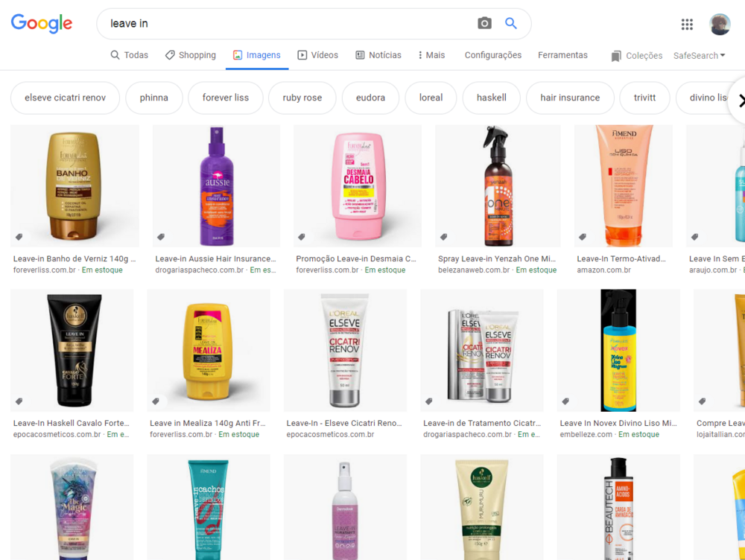Image resolution: width=745 pixels, height=560 pixels.
Task: Expand the Mais menu
Action: click(431, 55)
